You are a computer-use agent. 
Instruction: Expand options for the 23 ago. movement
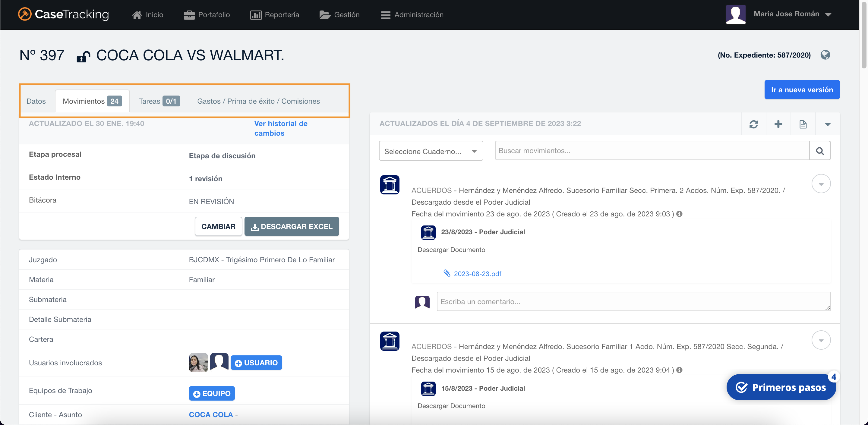click(821, 184)
